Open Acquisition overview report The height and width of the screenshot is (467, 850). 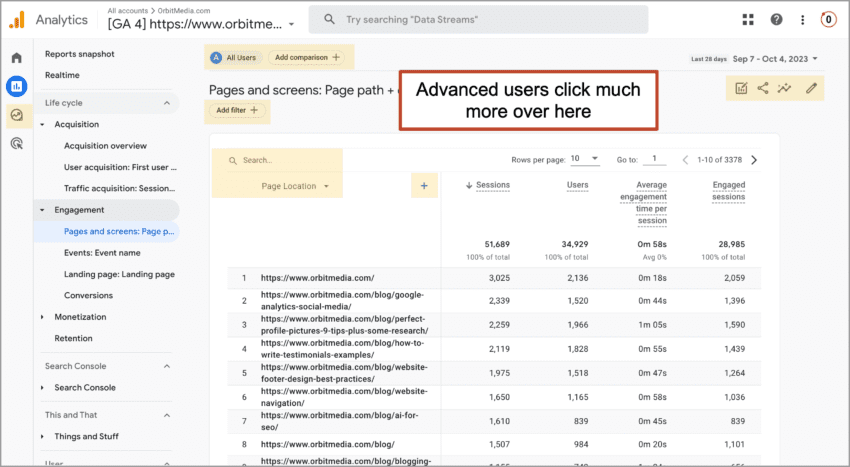click(105, 146)
